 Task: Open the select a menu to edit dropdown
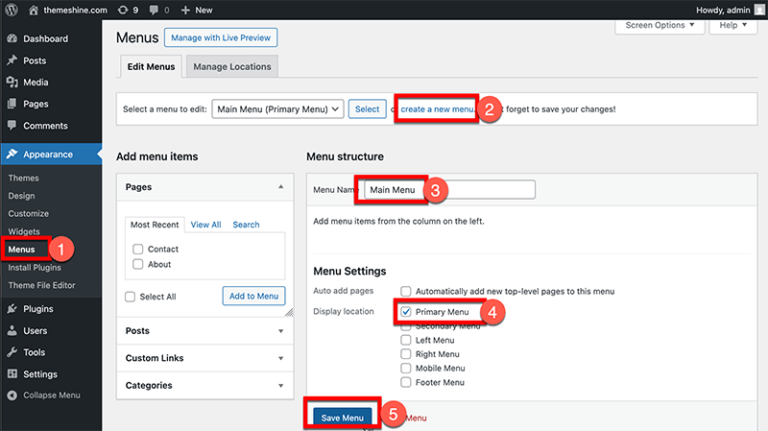(277, 108)
